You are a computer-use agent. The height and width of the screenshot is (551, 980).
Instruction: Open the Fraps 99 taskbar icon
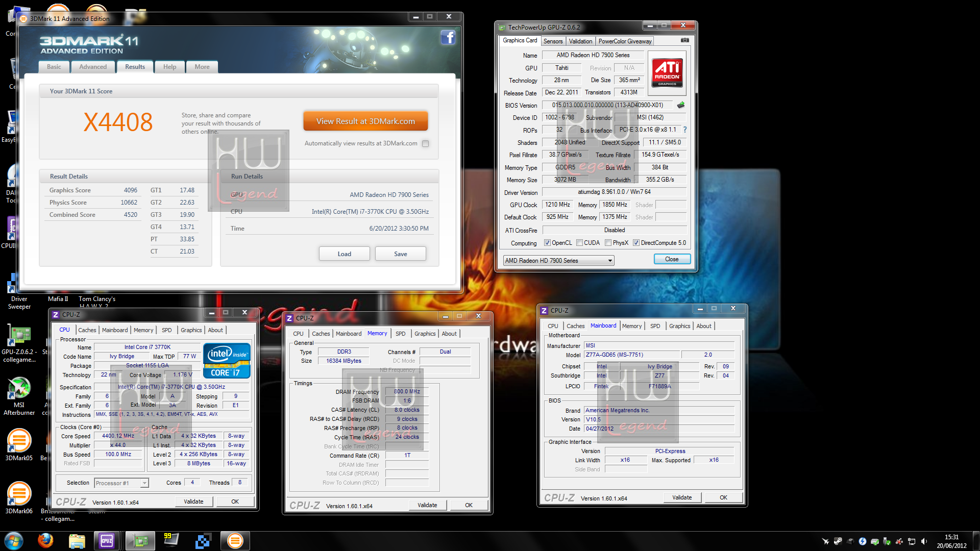click(x=171, y=540)
